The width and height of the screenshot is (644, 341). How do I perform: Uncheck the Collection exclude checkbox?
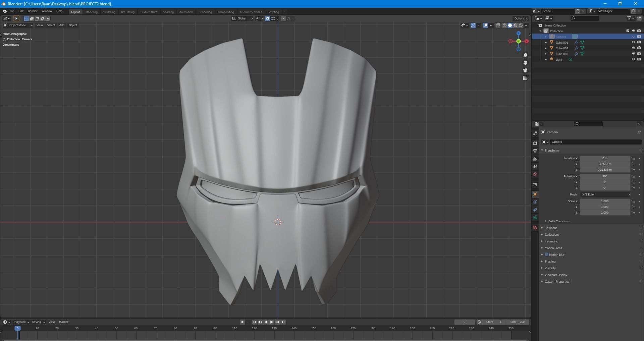(x=628, y=31)
